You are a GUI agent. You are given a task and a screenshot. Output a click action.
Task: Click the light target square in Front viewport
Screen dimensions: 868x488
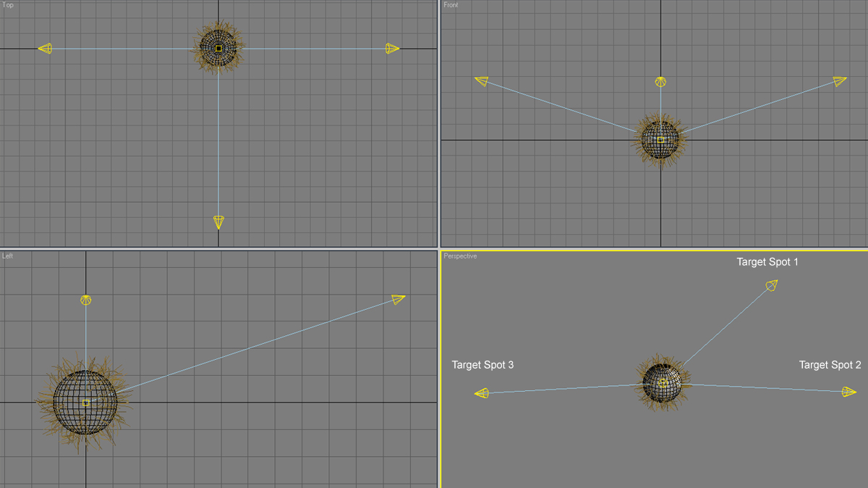pos(660,139)
